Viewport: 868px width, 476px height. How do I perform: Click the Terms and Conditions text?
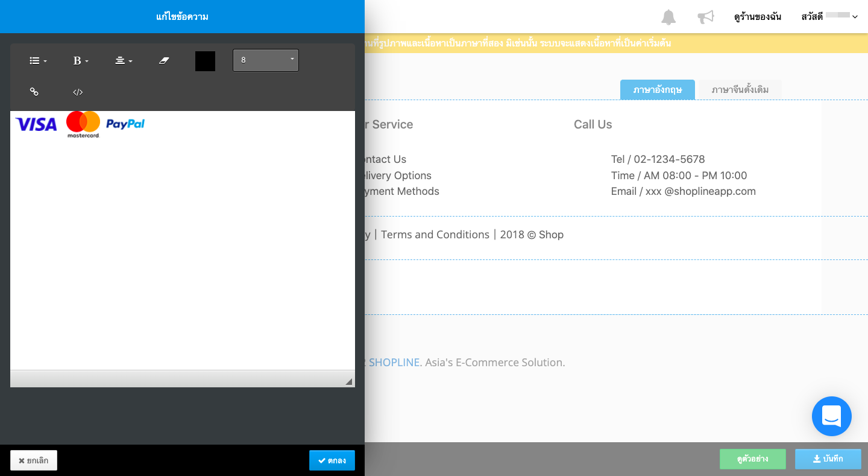[x=435, y=235]
